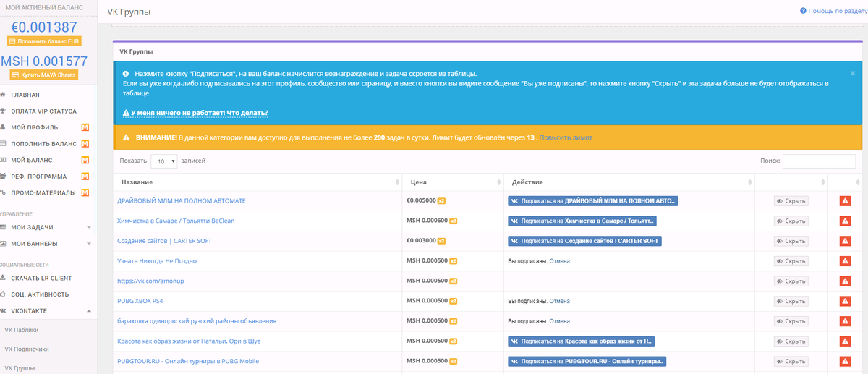Viewport: 868px width, 374px height.
Task: Click Скрыть for PUBG XBOX PS4 row
Action: pyautogui.click(x=791, y=301)
